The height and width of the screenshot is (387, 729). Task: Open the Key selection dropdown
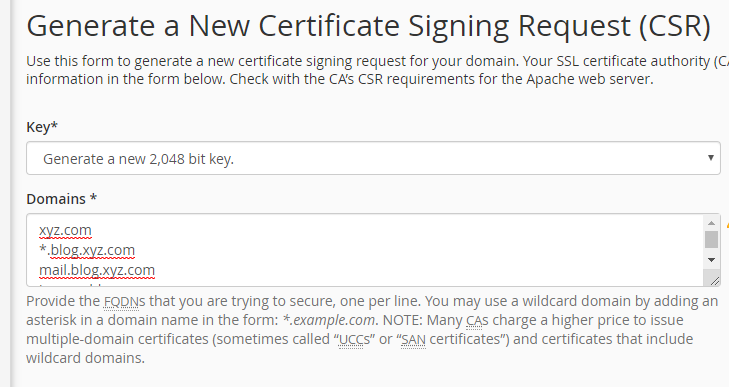373,159
